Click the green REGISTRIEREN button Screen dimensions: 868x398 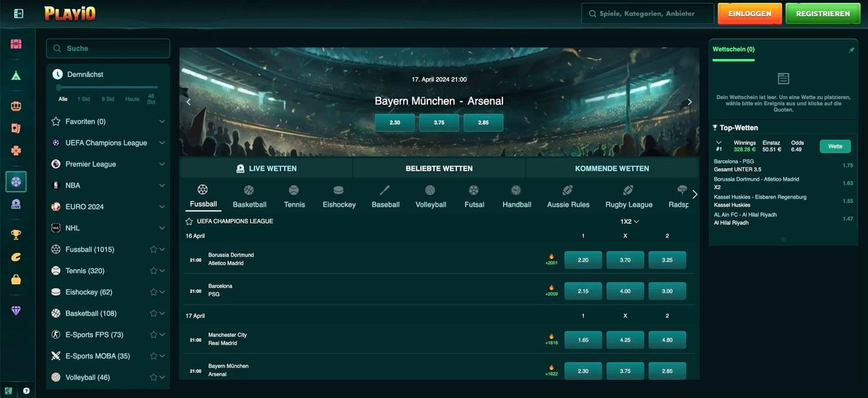[x=823, y=13]
